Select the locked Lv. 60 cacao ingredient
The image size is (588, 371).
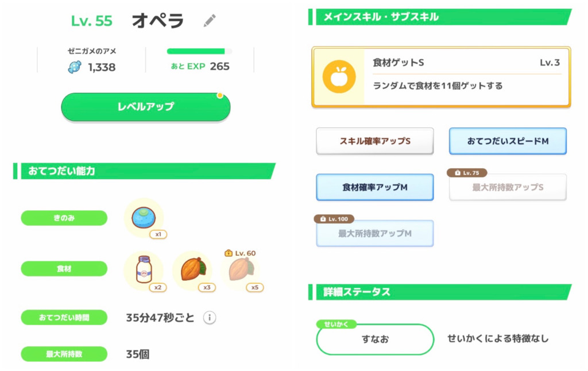(240, 269)
